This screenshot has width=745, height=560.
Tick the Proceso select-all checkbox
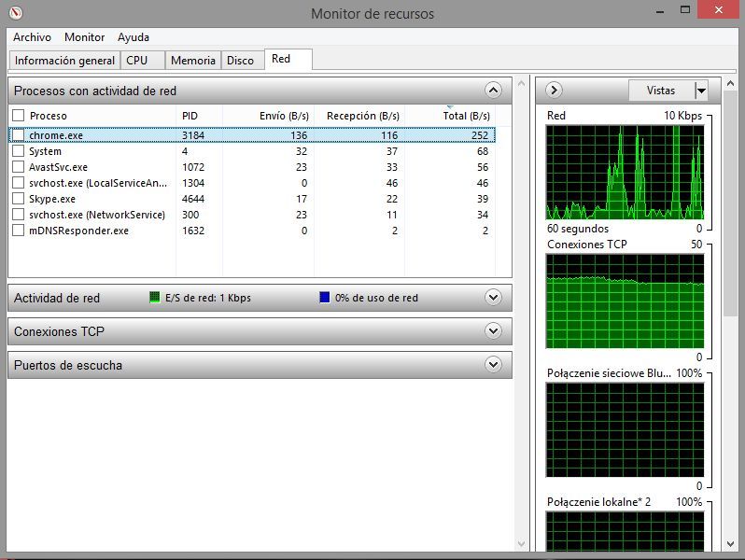click(18, 116)
